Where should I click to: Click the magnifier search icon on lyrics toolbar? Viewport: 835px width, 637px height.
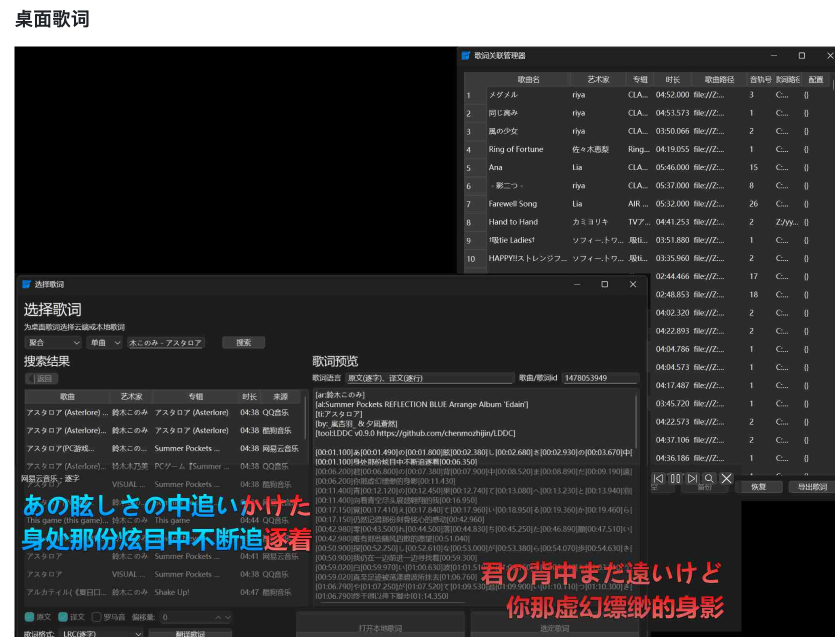[x=709, y=480]
